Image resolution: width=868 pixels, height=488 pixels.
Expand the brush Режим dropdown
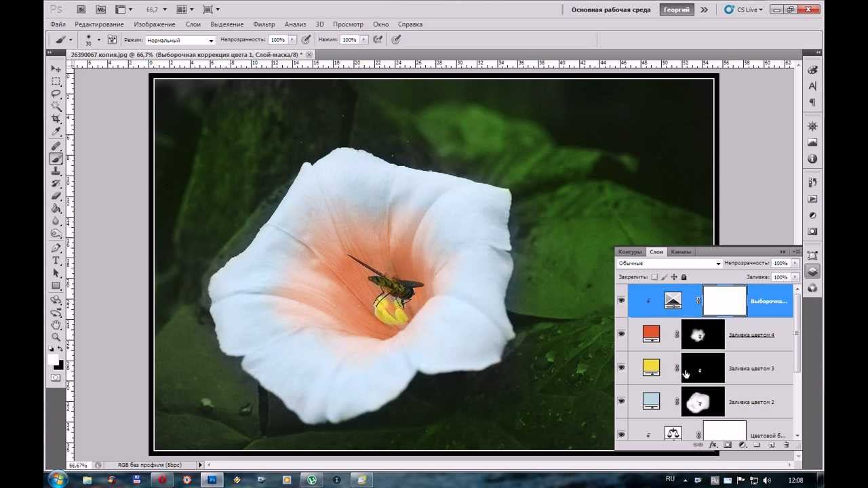point(180,40)
